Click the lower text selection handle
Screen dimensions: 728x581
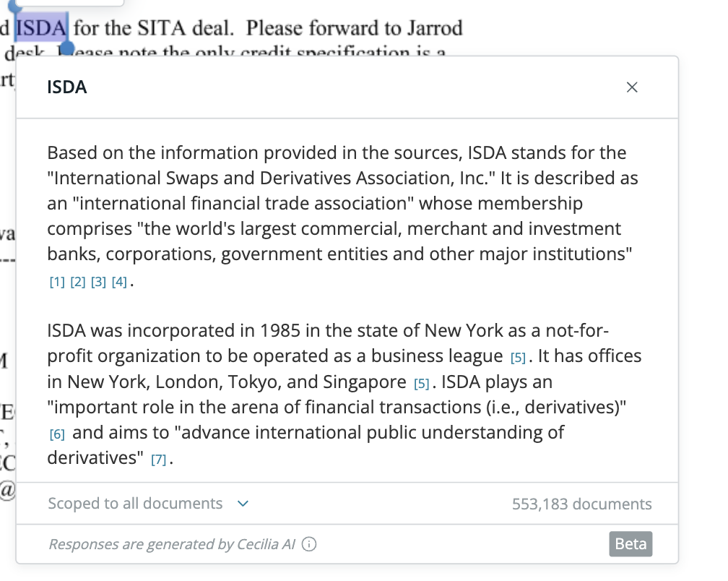(x=68, y=48)
